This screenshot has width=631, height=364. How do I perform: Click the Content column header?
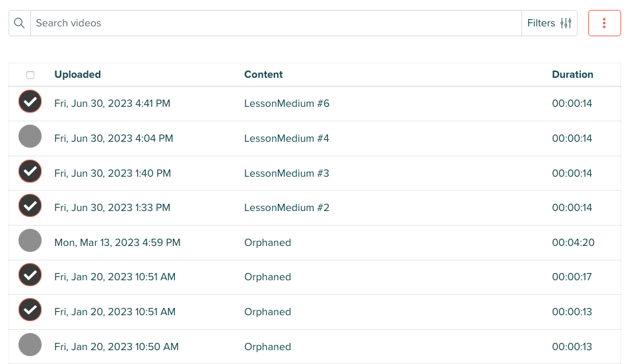[263, 75]
